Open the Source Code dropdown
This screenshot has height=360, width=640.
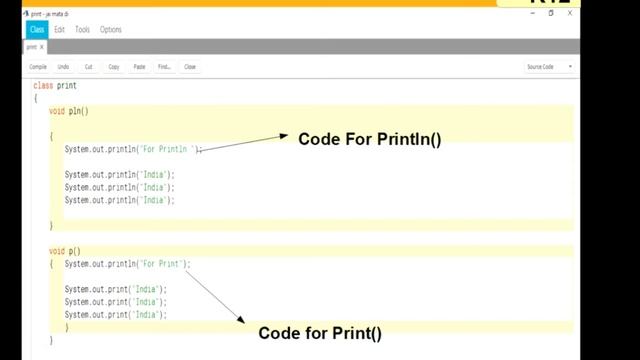pyautogui.click(x=549, y=67)
